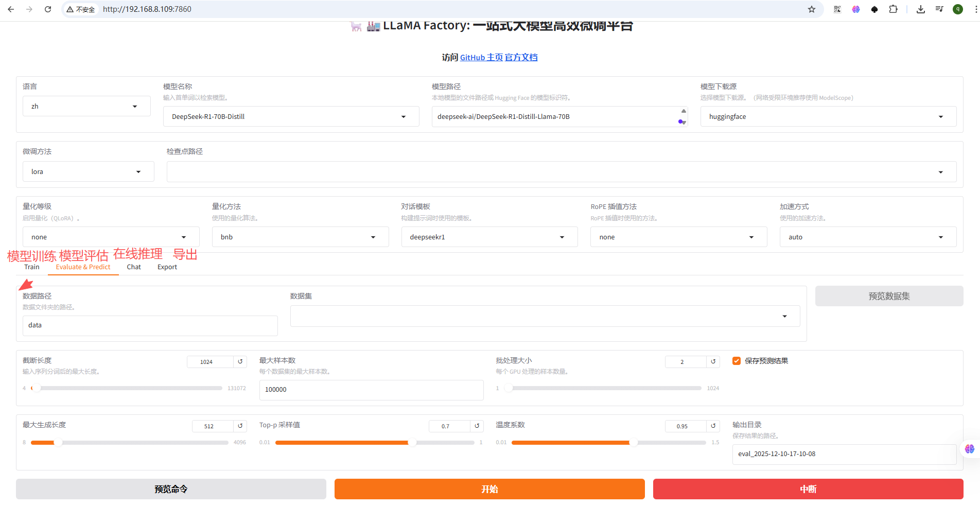Reset the Top-p 采样值 with its refresh icon
980x506 pixels.
[477, 426]
